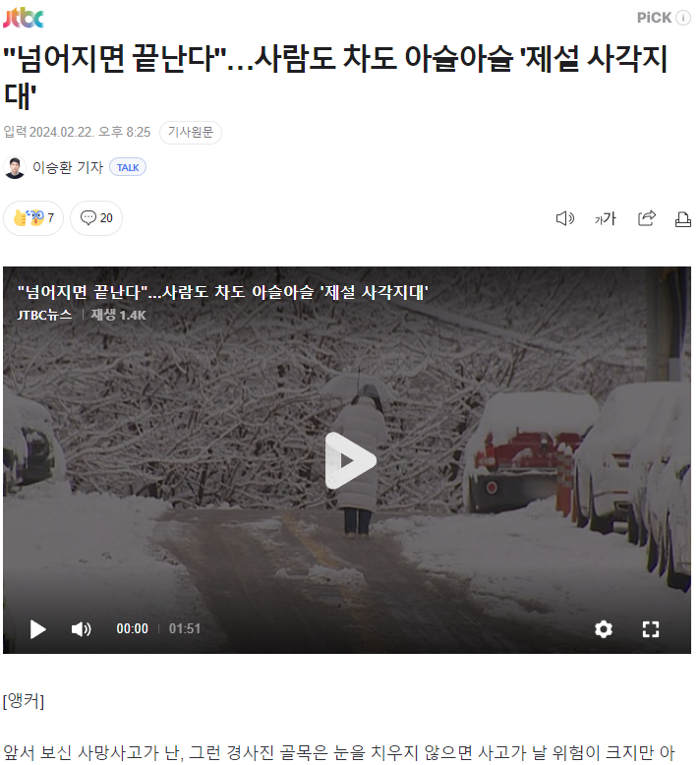Listen to article with speaker icon
The height and width of the screenshot is (765, 700).
click(x=565, y=218)
